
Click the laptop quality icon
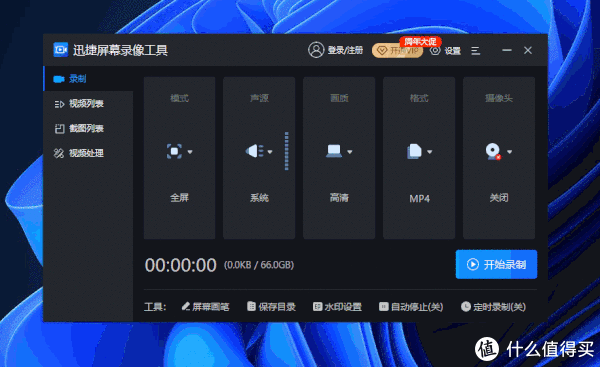[x=334, y=151]
